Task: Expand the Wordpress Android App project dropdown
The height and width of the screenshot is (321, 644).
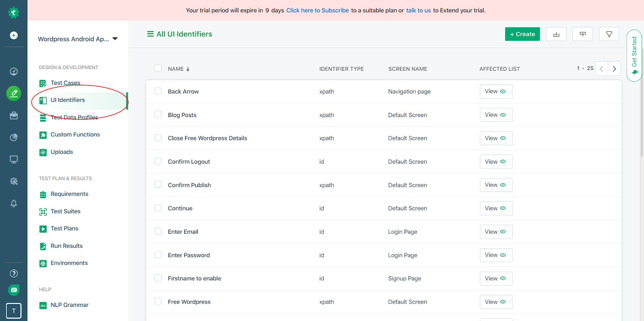Action: coord(115,39)
